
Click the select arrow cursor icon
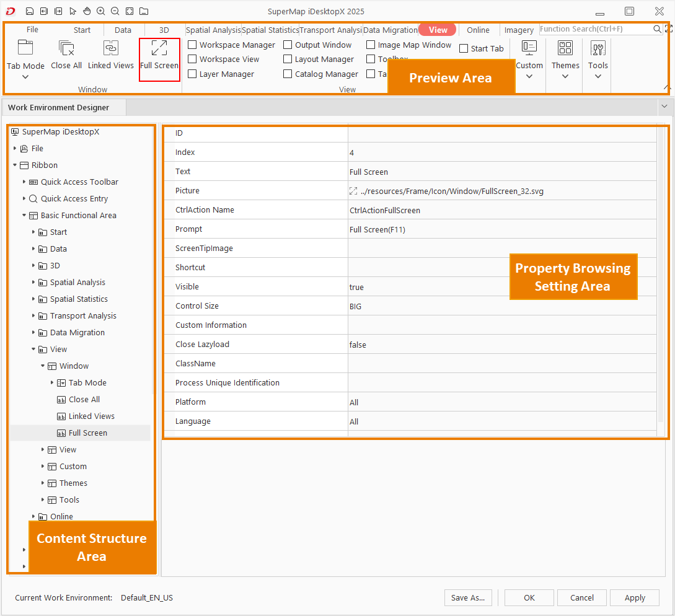coord(73,11)
